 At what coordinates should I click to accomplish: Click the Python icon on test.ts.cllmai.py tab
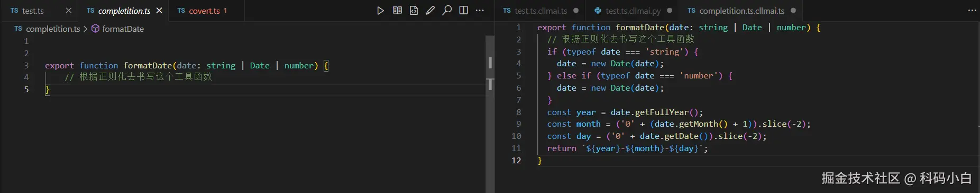598,11
